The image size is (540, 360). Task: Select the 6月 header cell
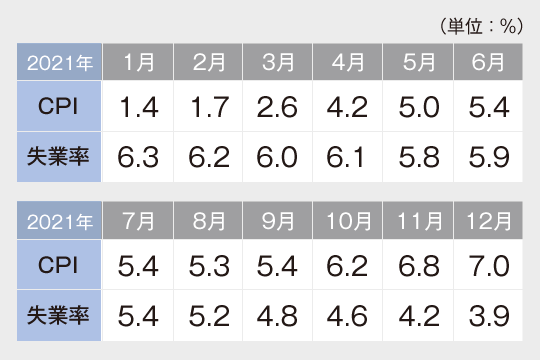(x=488, y=62)
